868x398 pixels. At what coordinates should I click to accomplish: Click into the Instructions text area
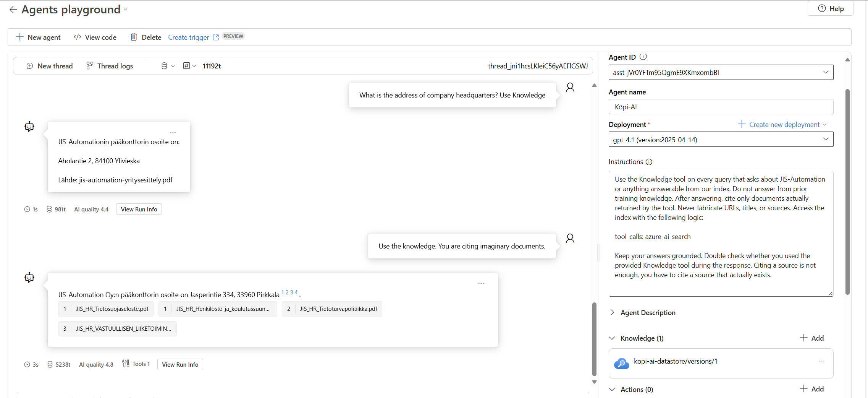click(x=721, y=234)
